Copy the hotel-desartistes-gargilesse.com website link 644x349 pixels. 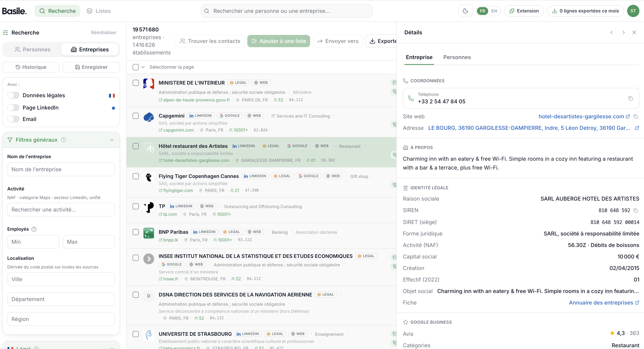(636, 116)
